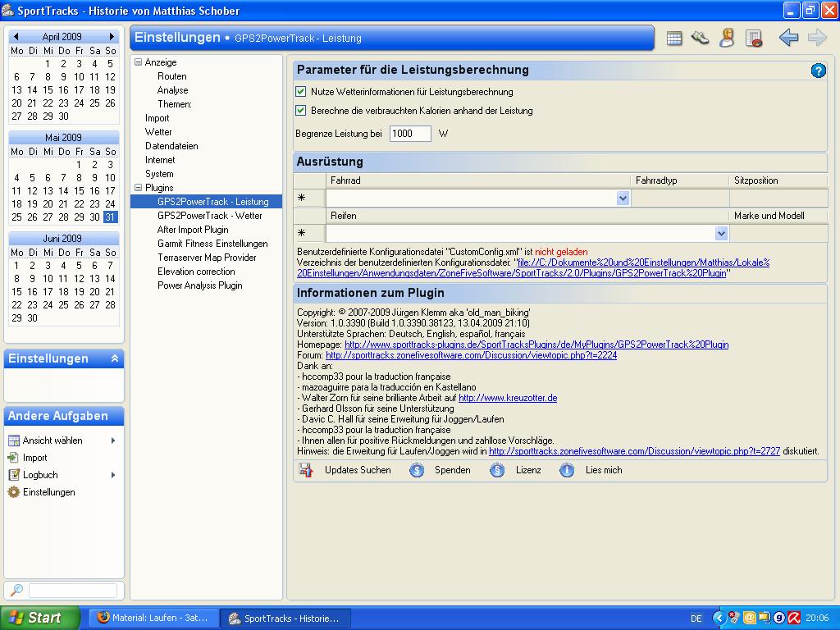Click the Spenden dollar icon

point(417,470)
